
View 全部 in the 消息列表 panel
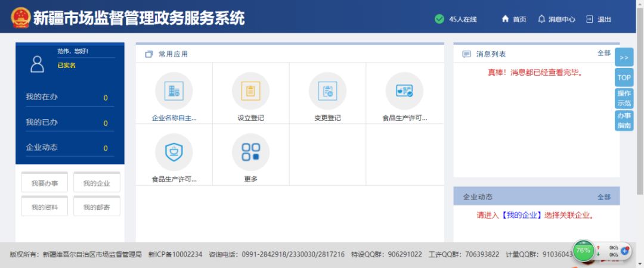(603, 54)
